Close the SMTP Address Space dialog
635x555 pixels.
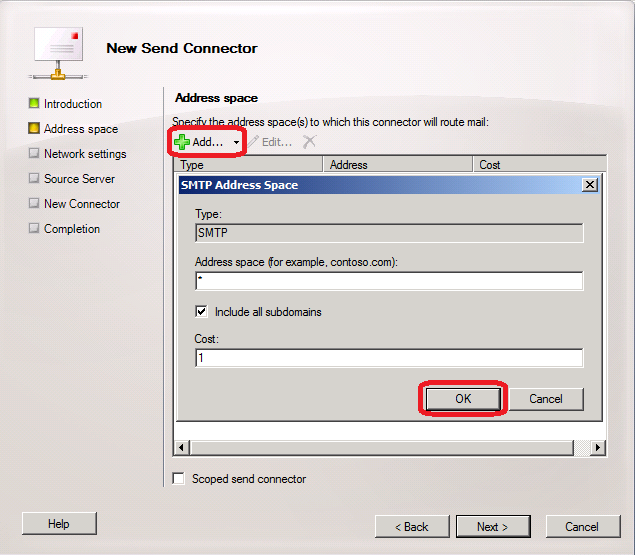[589, 185]
